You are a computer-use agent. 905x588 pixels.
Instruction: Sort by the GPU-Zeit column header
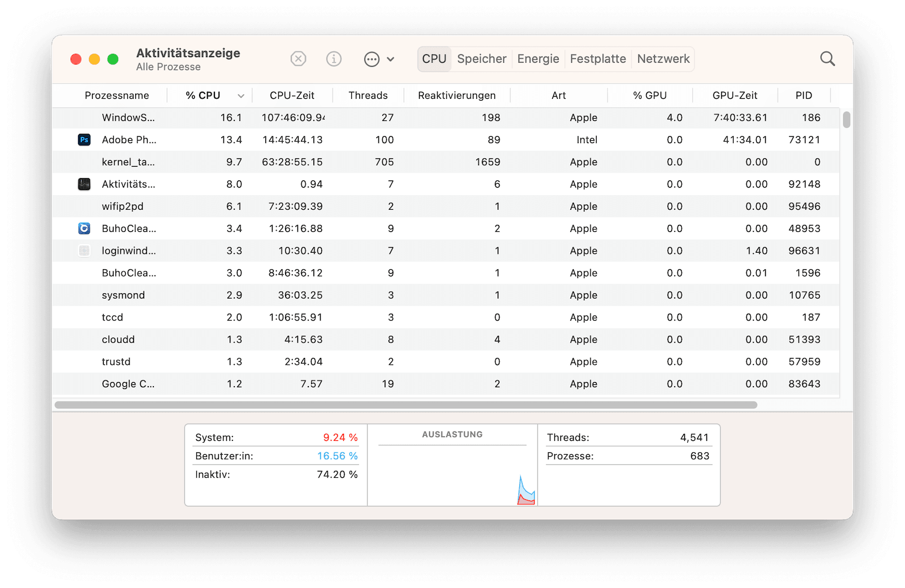(735, 96)
